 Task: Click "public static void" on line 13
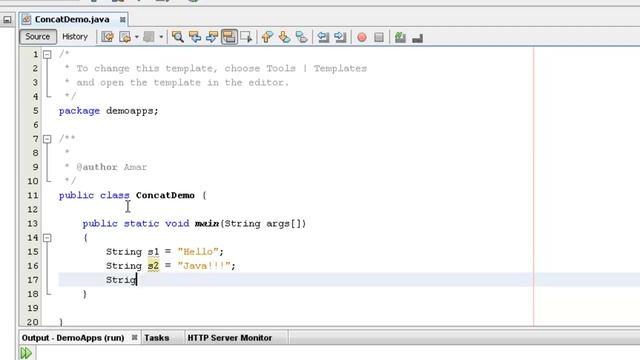(x=136, y=223)
